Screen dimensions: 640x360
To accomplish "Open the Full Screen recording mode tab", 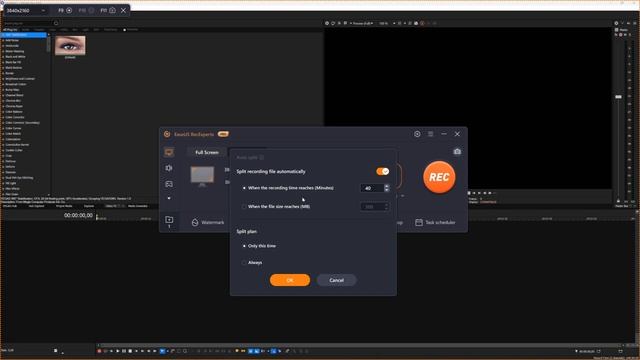I will [x=207, y=152].
